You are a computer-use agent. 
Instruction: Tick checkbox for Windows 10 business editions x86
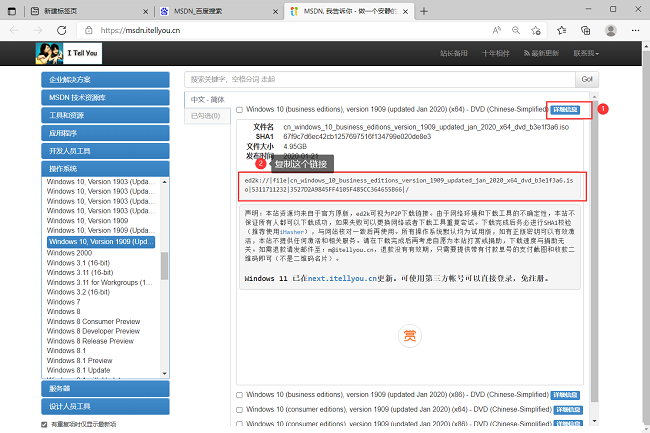240,394
